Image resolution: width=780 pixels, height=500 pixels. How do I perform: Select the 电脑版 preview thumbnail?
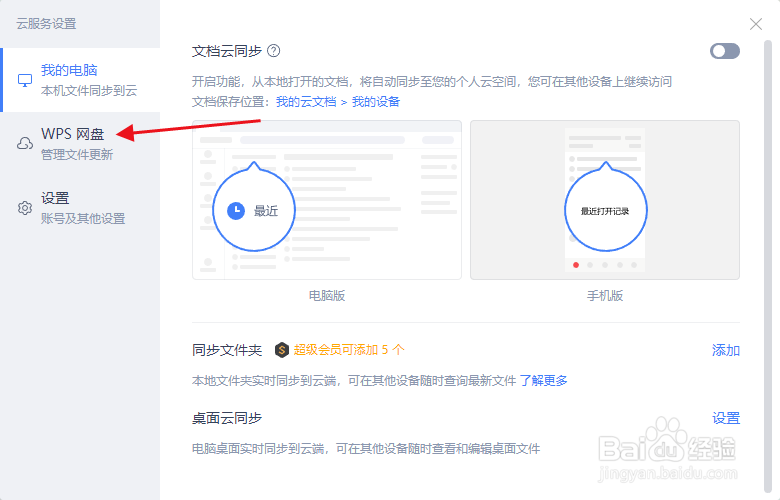[327, 200]
